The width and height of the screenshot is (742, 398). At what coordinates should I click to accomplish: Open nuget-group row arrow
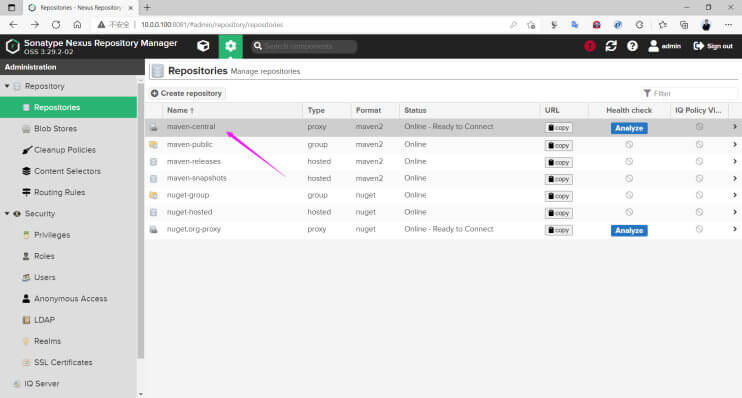click(734, 195)
